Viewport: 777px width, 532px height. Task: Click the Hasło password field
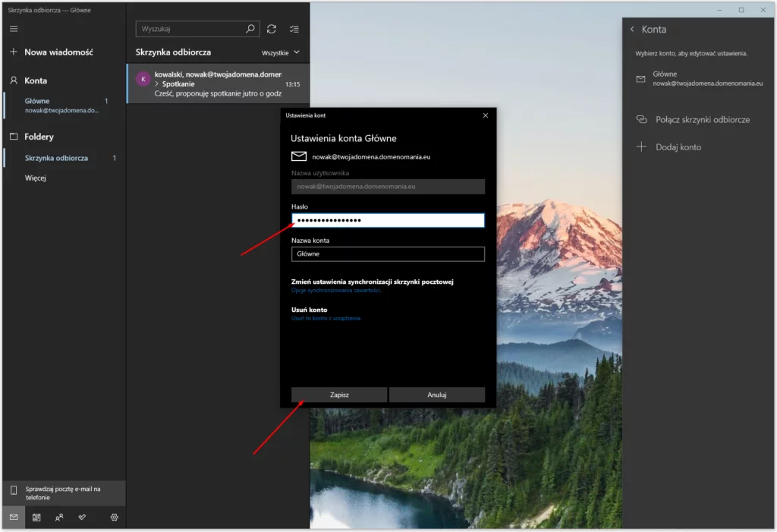388,220
